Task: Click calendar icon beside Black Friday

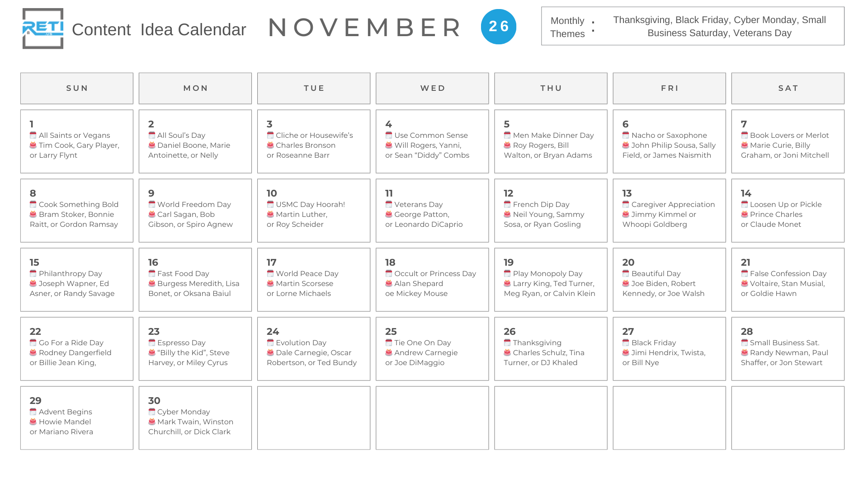Action: click(626, 343)
